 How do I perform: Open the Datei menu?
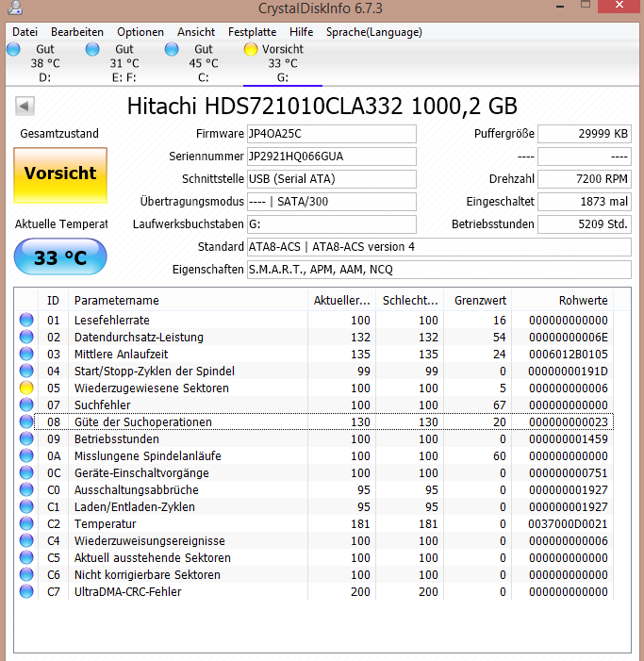tap(25, 32)
